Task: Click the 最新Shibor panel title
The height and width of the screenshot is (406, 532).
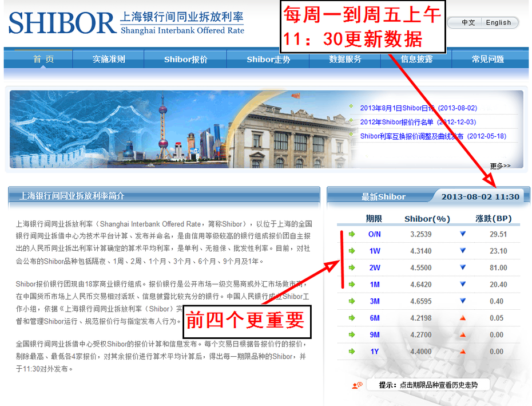Action: pyautogui.click(x=383, y=197)
